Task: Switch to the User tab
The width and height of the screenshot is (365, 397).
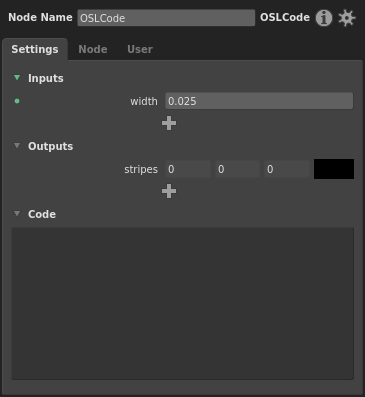Action: (140, 49)
